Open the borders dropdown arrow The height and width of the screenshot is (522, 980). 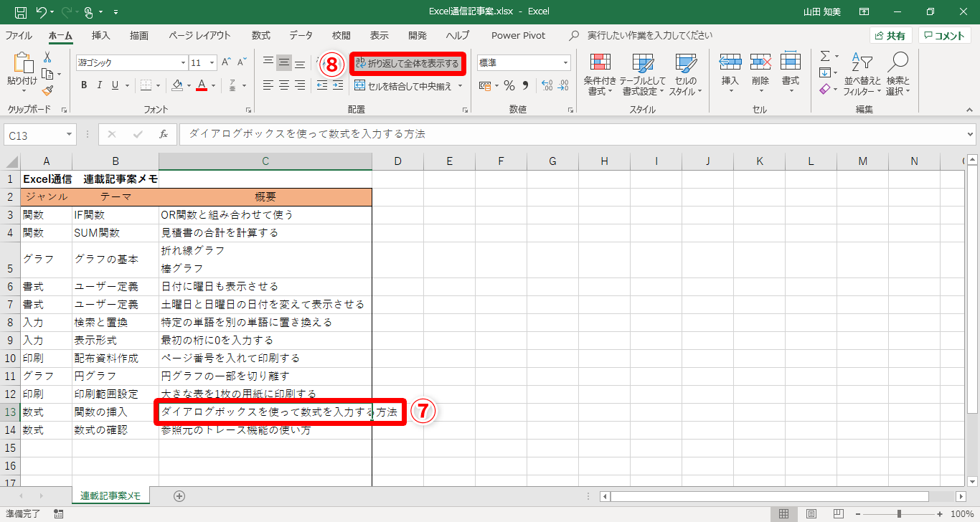pos(158,86)
